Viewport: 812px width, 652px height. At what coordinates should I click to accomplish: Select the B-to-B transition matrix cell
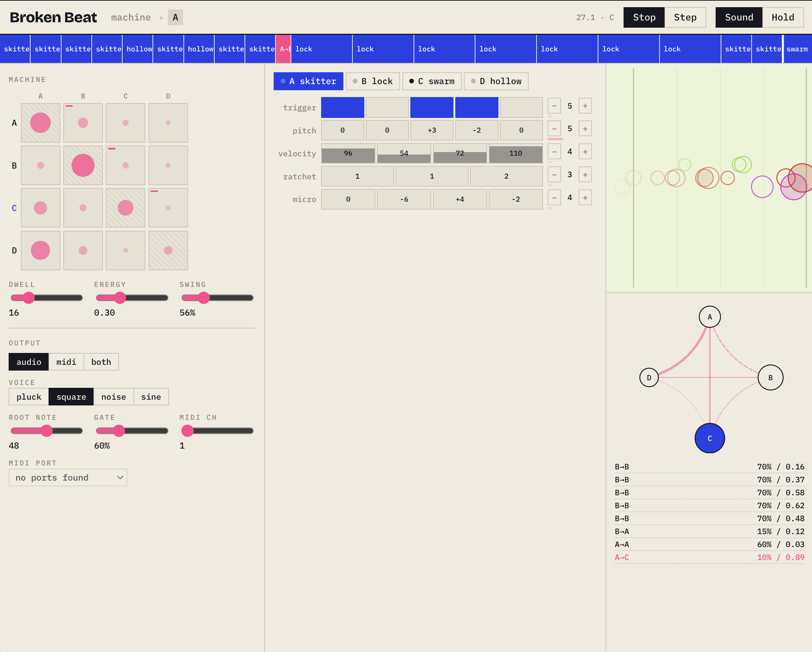pyautogui.click(x=83, y=165)
